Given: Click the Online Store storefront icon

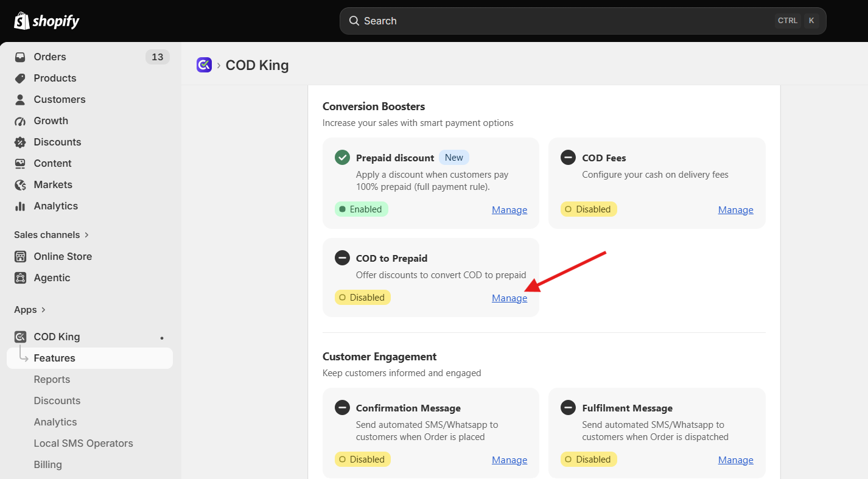Looking at the screenshot, I should click(20, 256).
